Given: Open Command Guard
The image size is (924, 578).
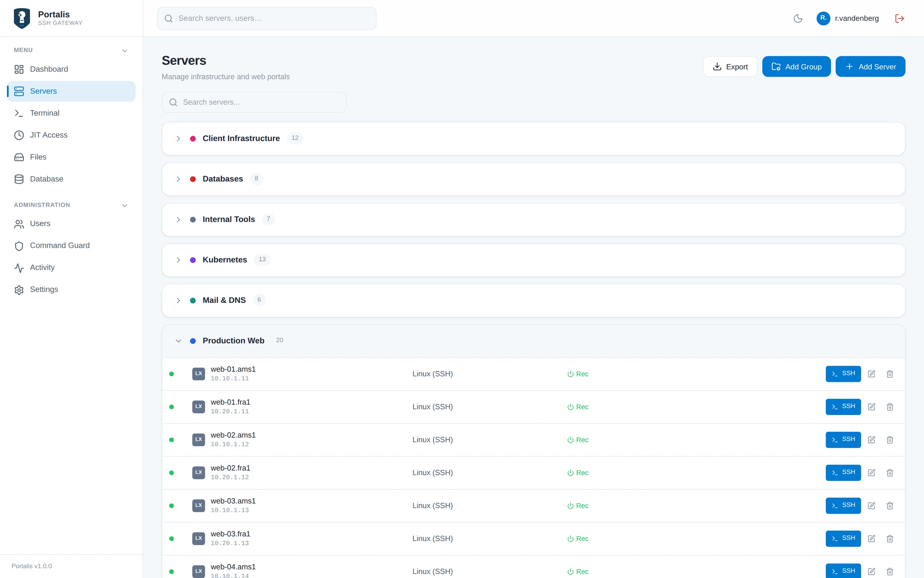Looking at the screenshot, I should click(71, 246).
